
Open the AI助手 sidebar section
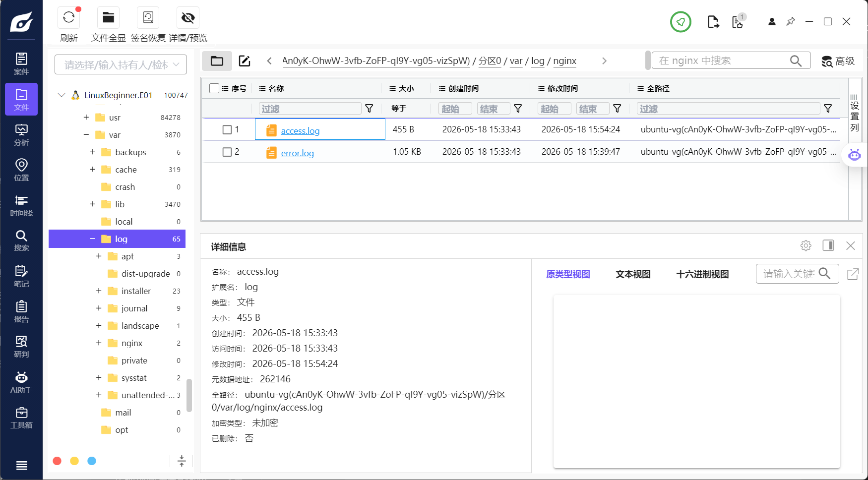(21, 382)
